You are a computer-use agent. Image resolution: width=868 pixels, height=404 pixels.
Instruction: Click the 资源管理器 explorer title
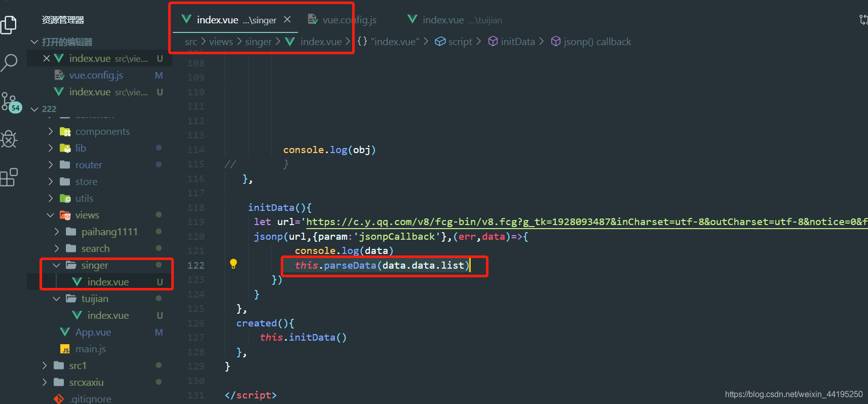coord(63,20)
